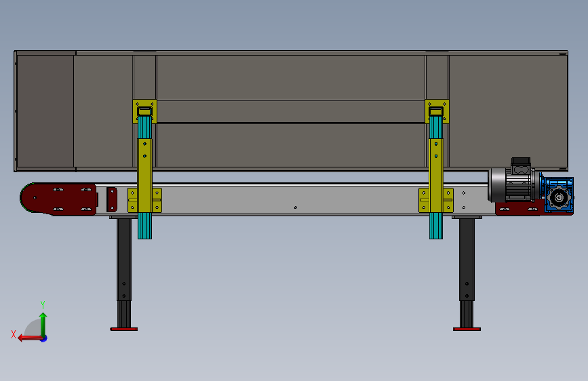Image resolution: width=588 pixels, height=381 pixels.
Task: Select the right red foot pad
Action: pos(467,329)
